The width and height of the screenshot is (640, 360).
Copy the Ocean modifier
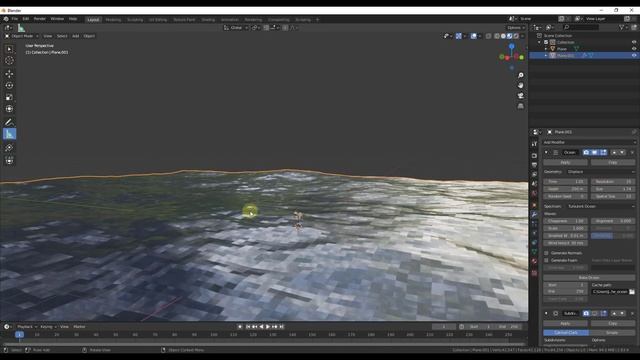point(613,162)
